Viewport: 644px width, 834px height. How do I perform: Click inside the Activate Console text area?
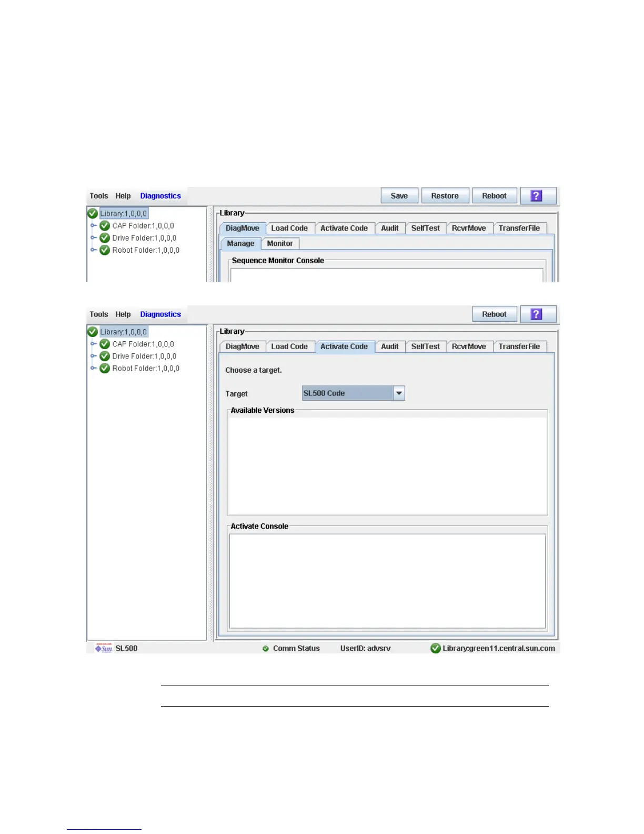point(387,581)
